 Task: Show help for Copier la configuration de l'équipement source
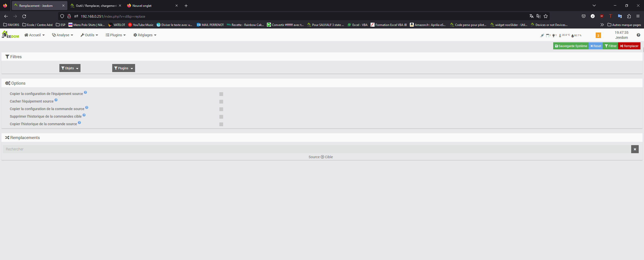[x=86, y=92]
